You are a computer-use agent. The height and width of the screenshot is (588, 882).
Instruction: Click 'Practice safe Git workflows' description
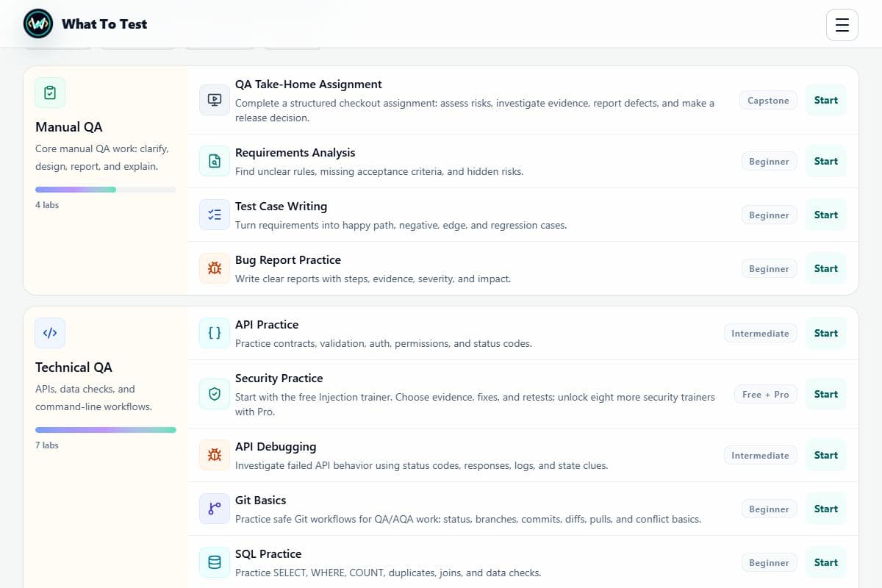coord(468,520)
